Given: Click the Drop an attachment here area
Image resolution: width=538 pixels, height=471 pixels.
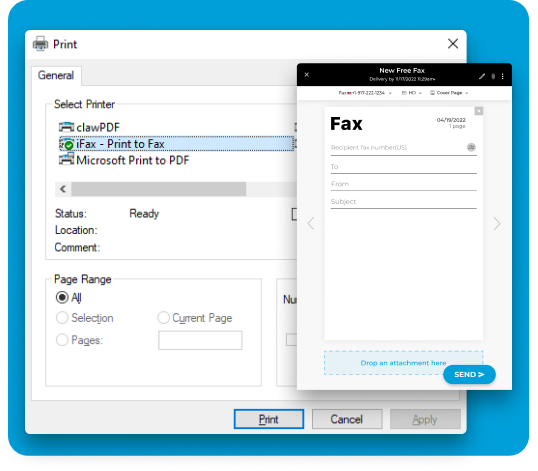Looking at the screenshot, I should pyautogui.click(x=403, y=363).
